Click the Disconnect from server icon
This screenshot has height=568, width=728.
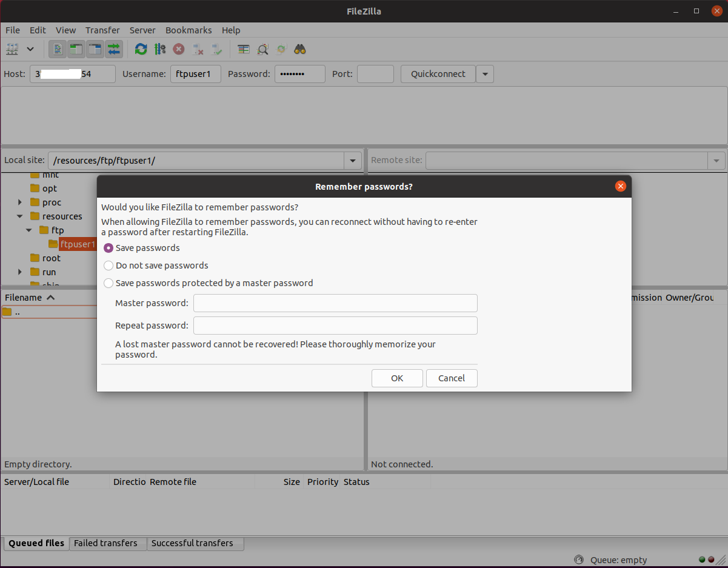pyautogui.click(x=198, y=49)
